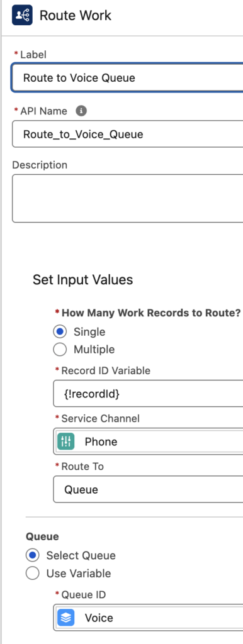Click the API Name input field
This screenshot has width=243, height=644.
click(127, 134)
